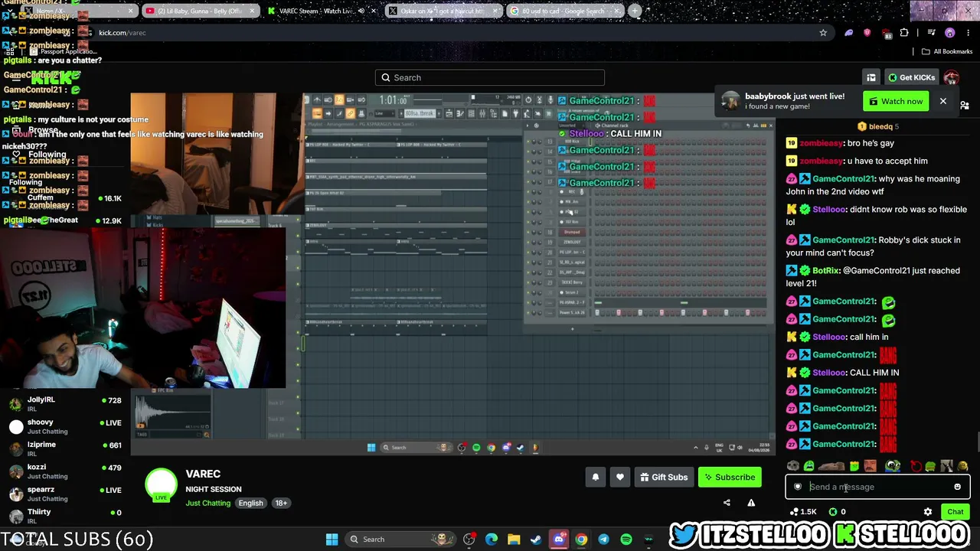Open the Following section in Kick sidebar
980x551 pixels.
pos(38,155)
